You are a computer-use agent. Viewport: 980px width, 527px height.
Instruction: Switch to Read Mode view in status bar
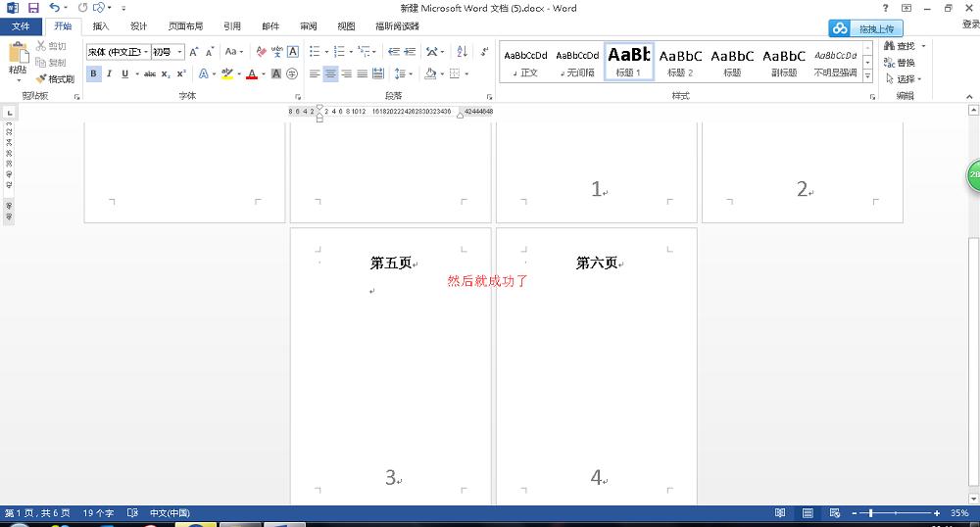pos(780,513)
